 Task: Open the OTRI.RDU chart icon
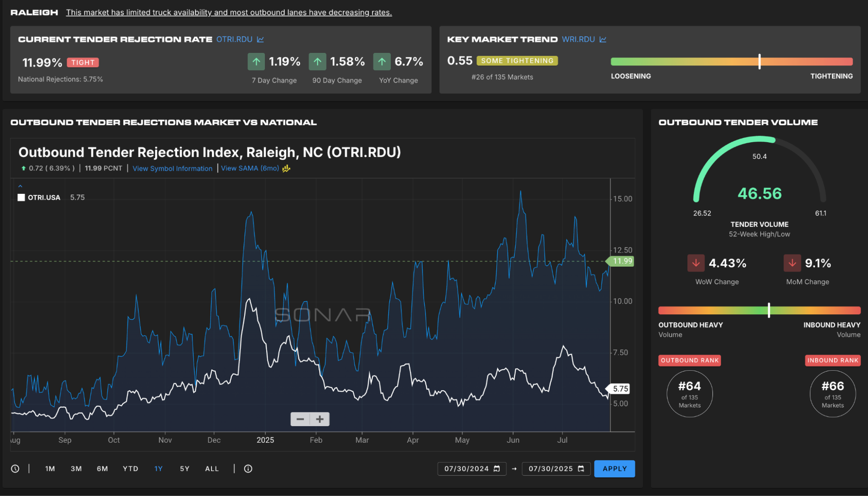coord(260,39)
